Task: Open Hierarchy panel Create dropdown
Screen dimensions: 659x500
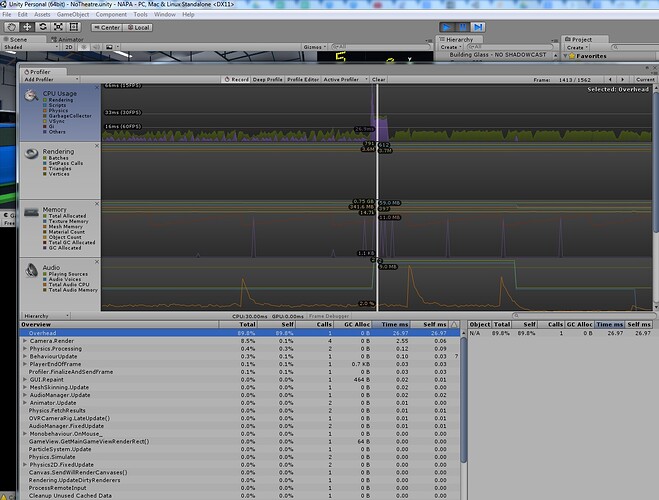Action: tap(451, 47)
